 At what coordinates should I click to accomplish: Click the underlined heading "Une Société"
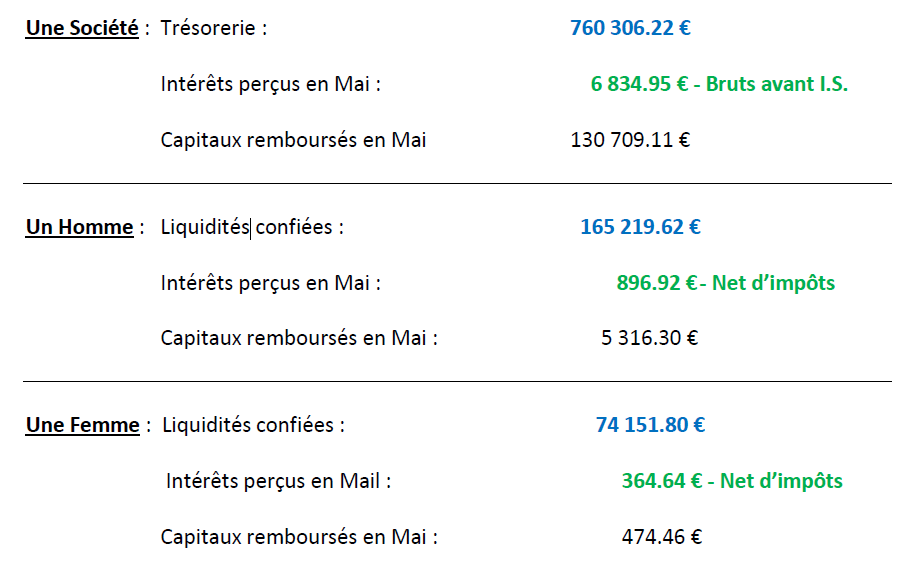[x=82, y=28]
